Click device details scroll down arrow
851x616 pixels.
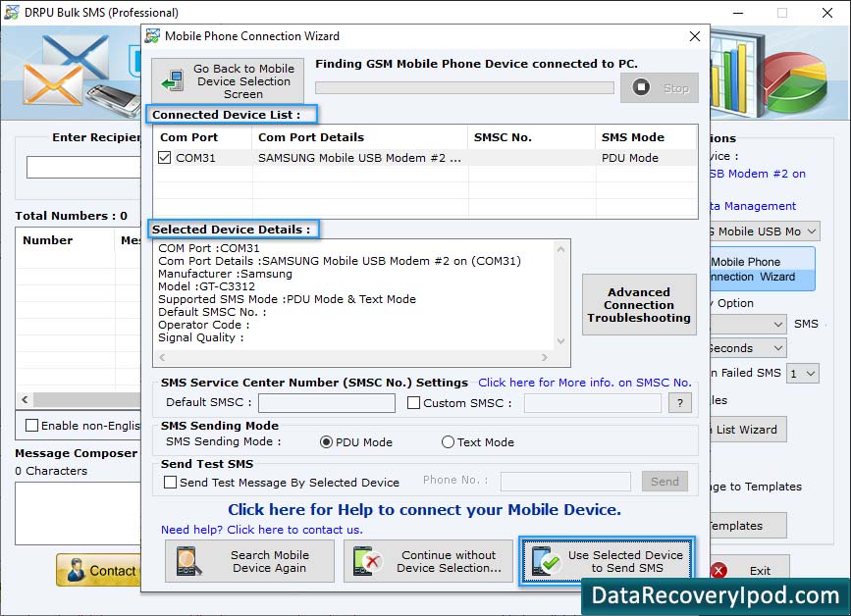click(x=561, y=341)
